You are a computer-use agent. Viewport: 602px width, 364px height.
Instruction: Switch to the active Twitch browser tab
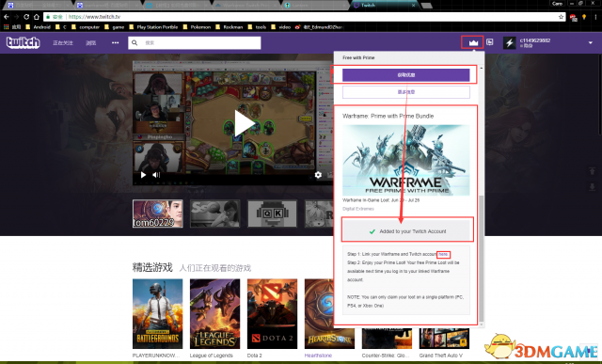[384, 5]
